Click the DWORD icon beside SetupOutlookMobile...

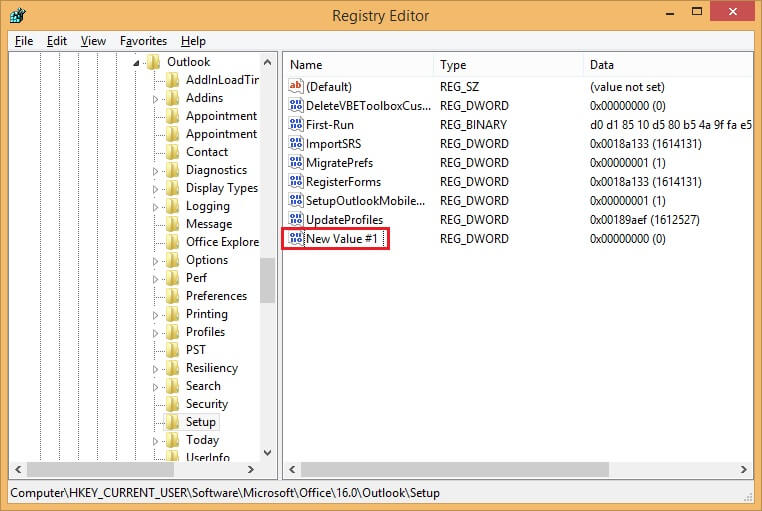click(x=295, y=200)
